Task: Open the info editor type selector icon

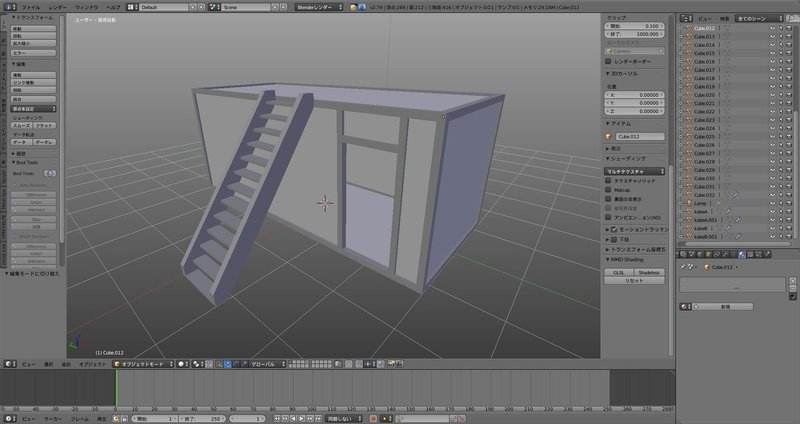Action: point(10,7)
